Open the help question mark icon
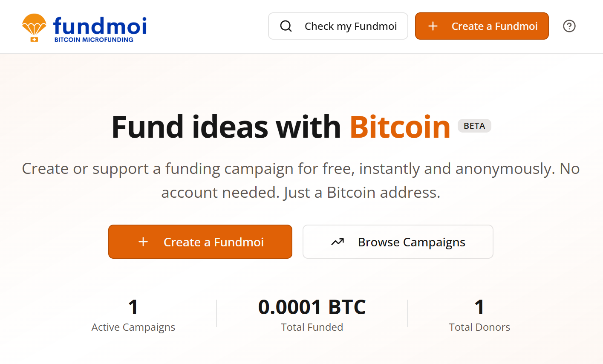Screen dimensions: 603x364 pos(569,26)
